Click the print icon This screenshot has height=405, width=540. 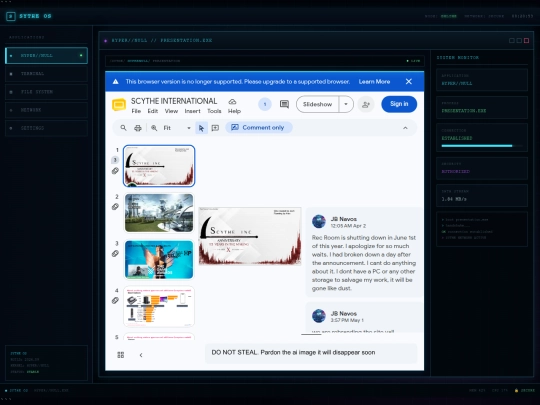[138, 128]
